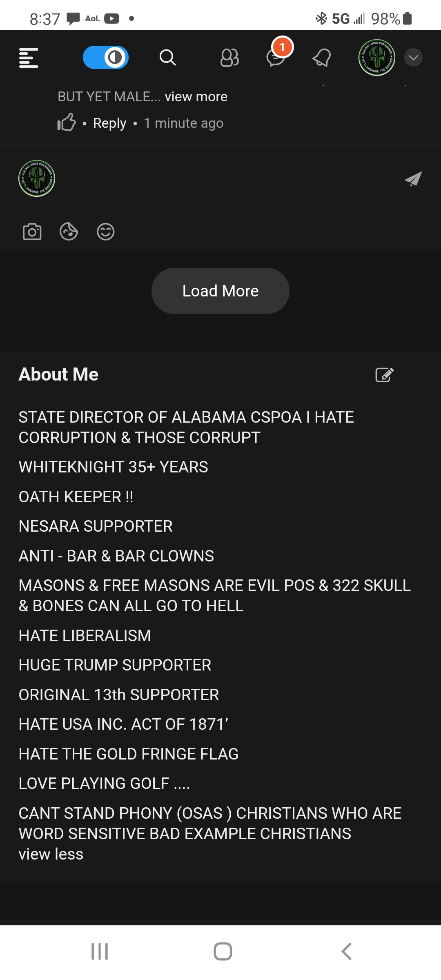Viewport: 441px width, 980px height.
Task: Toggle the dark mode switch
Action: 106,58
